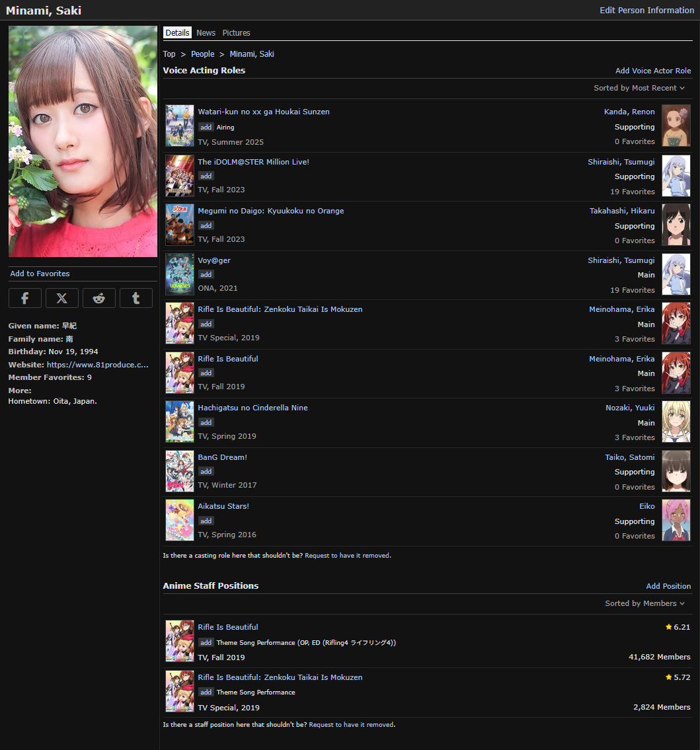Switch to the News tab
This screenshot has width=700, height=750.
click(206, 32)
